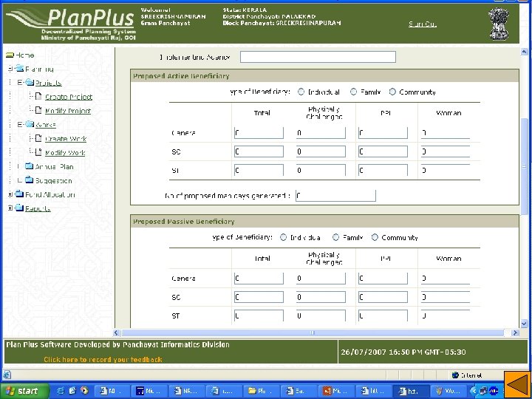
Task: Click passive SC BPL field
Action: (x=383, y=297)
